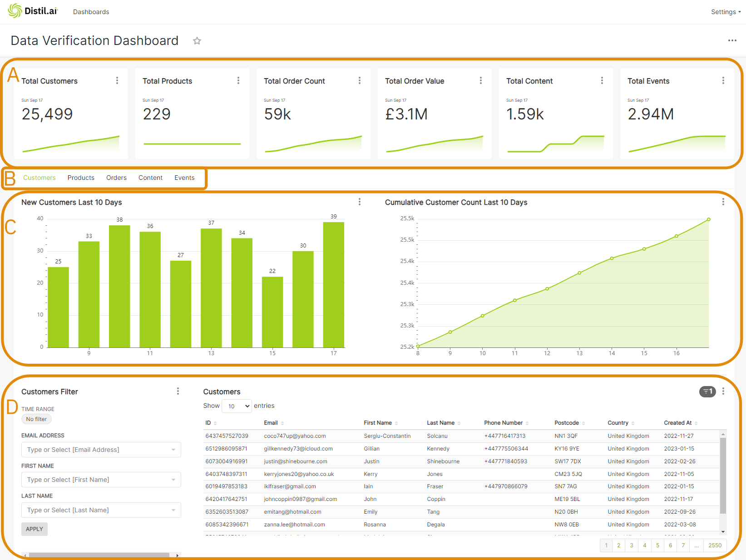746x560 pixels.
Task: Open Total Order Count card kebab menu
Action: [x=360, y=80]
